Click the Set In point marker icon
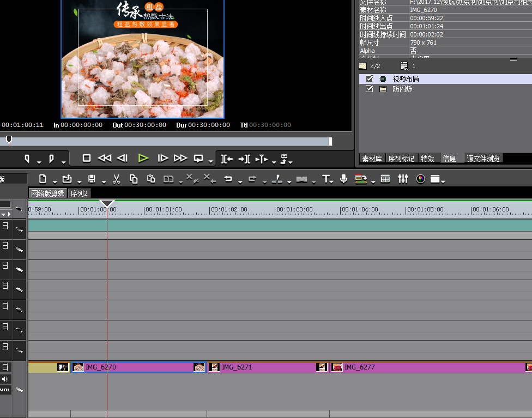The height and width of the screenshot is (418, 532). (27, 159)
